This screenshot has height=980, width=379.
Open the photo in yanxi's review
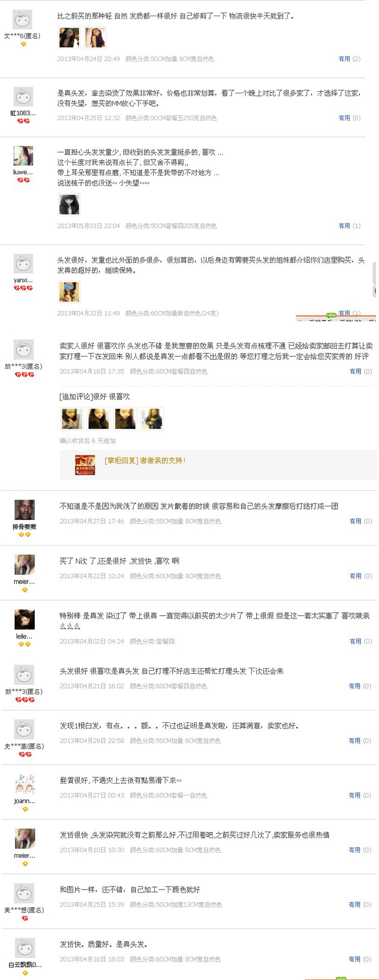(x=69, y=292)
